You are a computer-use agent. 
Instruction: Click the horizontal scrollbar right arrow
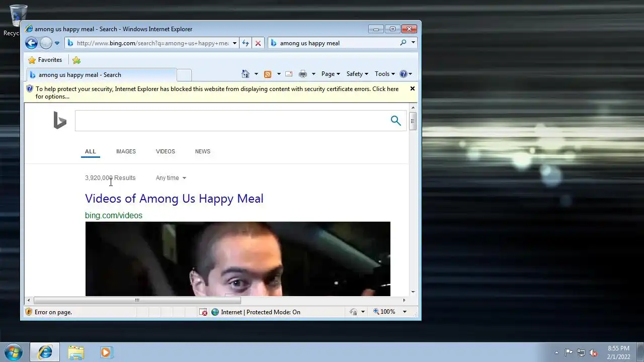point(404,300)
